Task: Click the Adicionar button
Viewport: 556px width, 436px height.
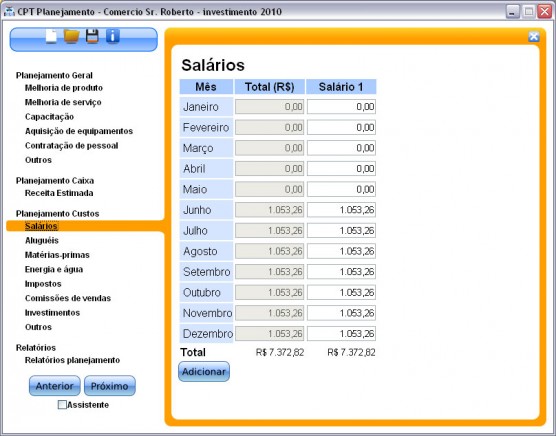Action: click(x=204, y=371)
